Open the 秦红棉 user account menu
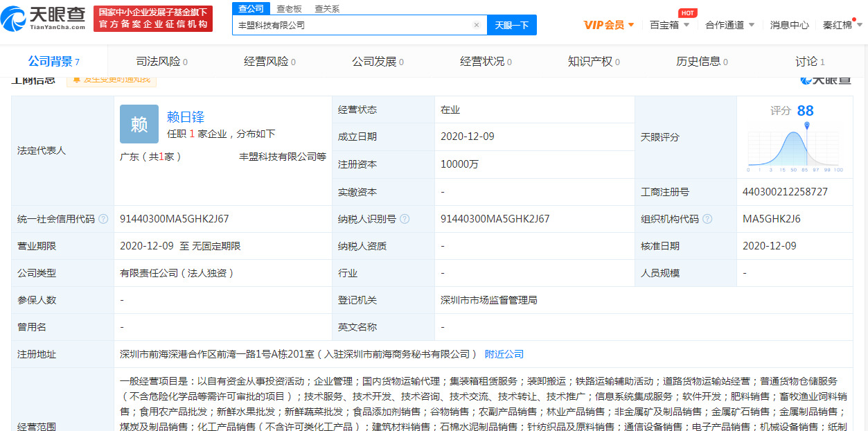The height and width of the screenshot is (431, 868). pyautogui.click(x=842, y=25)
